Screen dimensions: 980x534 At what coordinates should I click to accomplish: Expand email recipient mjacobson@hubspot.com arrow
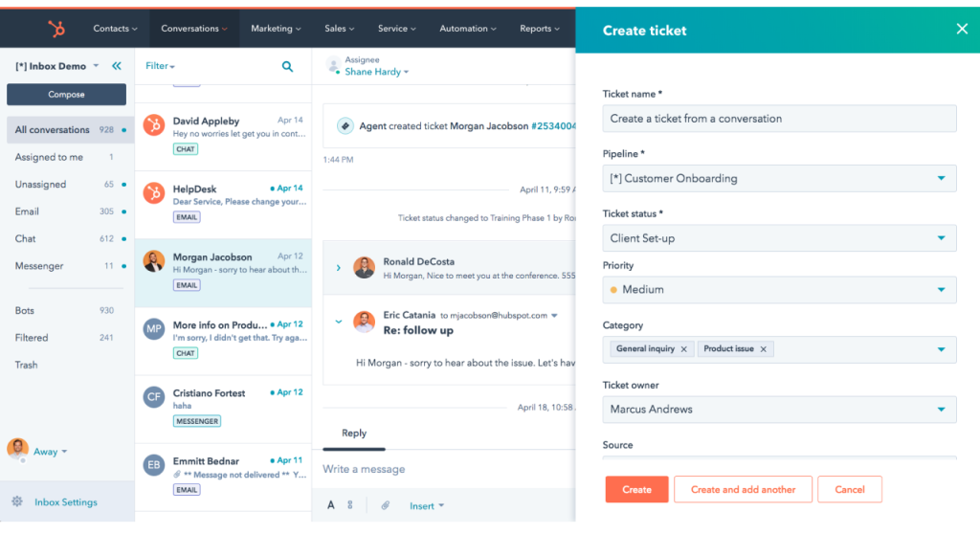click(554, 316)
